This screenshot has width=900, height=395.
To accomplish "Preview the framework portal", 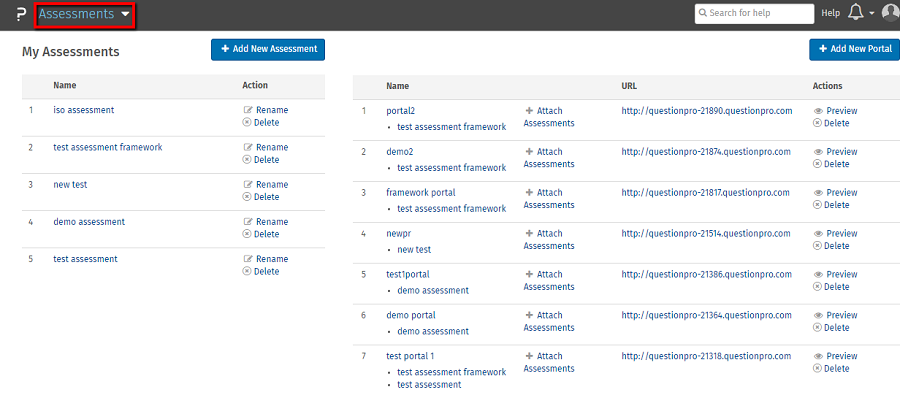I will [835, 193].
